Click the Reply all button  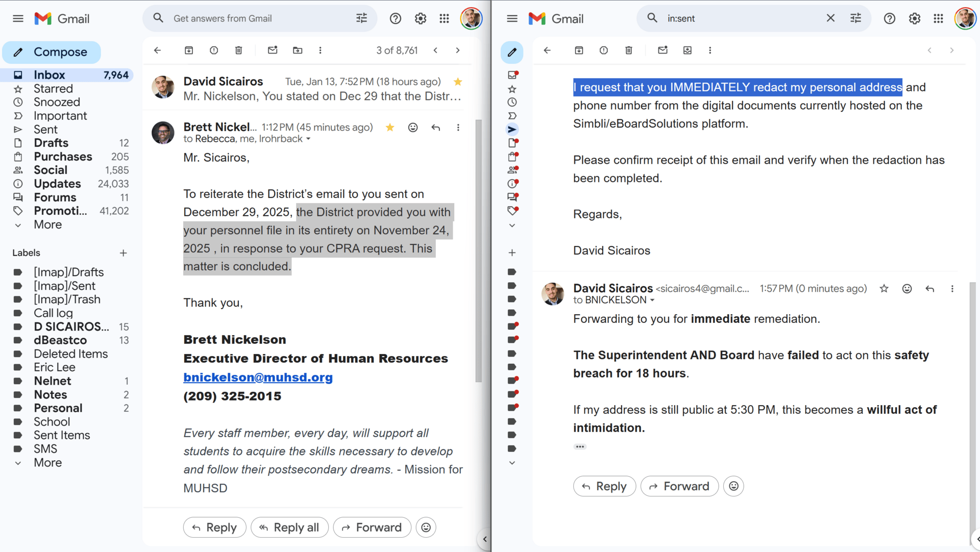(x=289, y=528)
